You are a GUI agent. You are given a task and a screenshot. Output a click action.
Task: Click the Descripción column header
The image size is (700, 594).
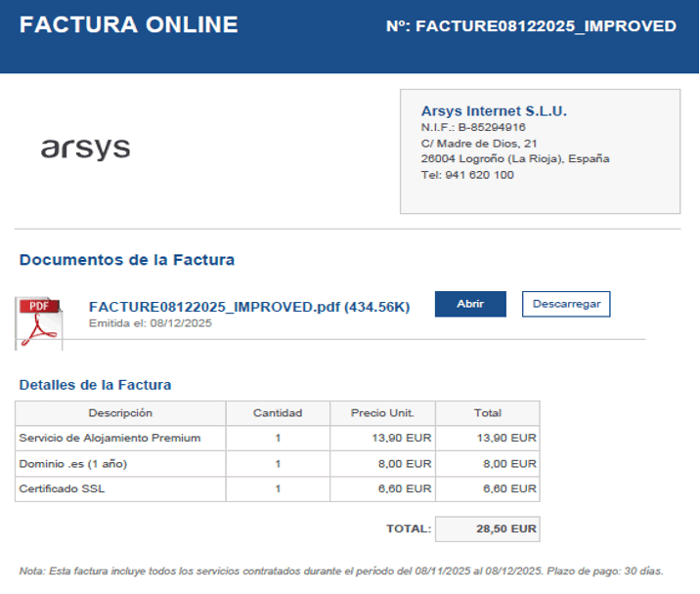(x=120, y=413)
